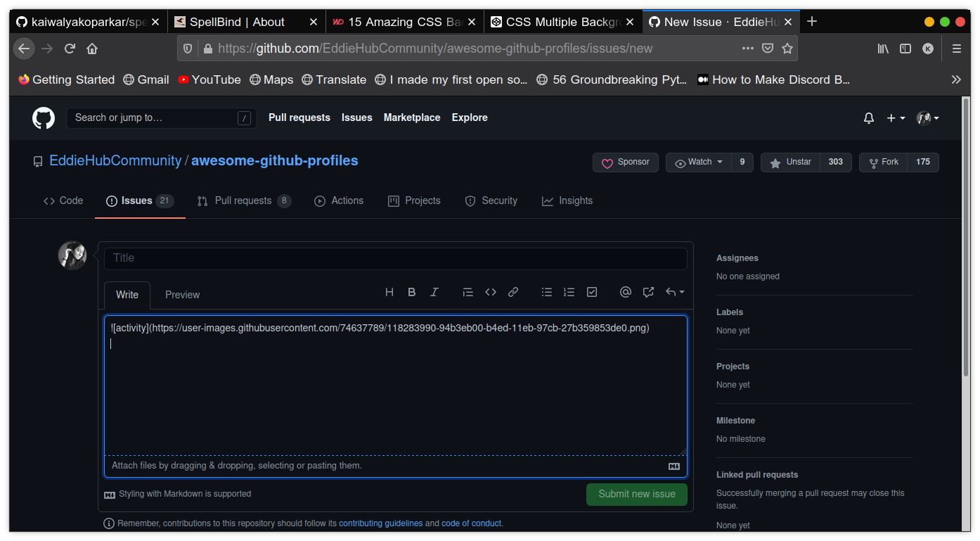Screen dimensions: 980x541
Task: Go back with browser back arrow
Action: (x=24, y=49)
